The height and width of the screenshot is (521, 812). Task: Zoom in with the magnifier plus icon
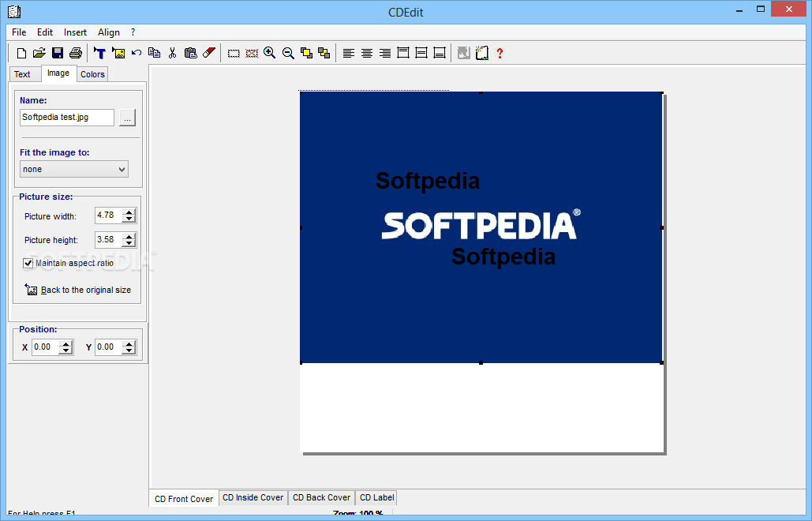(270, 53)
